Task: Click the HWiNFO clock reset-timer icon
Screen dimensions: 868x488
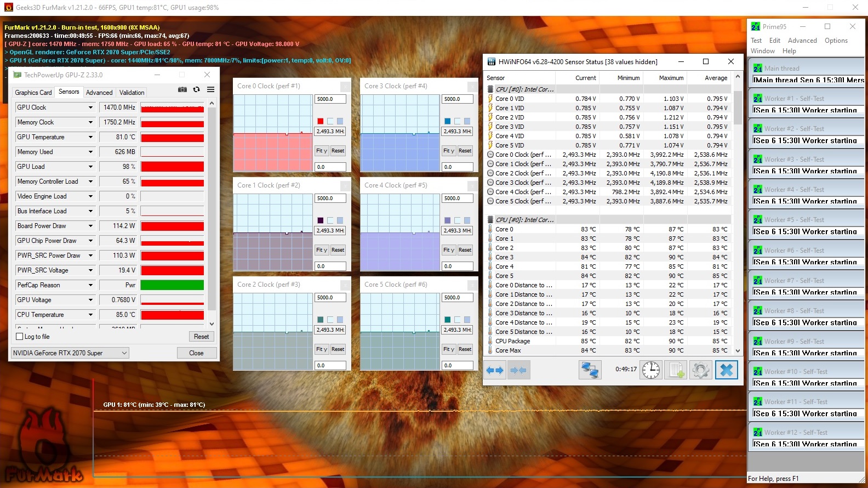Action: pyautogui.click(x=651, y=370)
